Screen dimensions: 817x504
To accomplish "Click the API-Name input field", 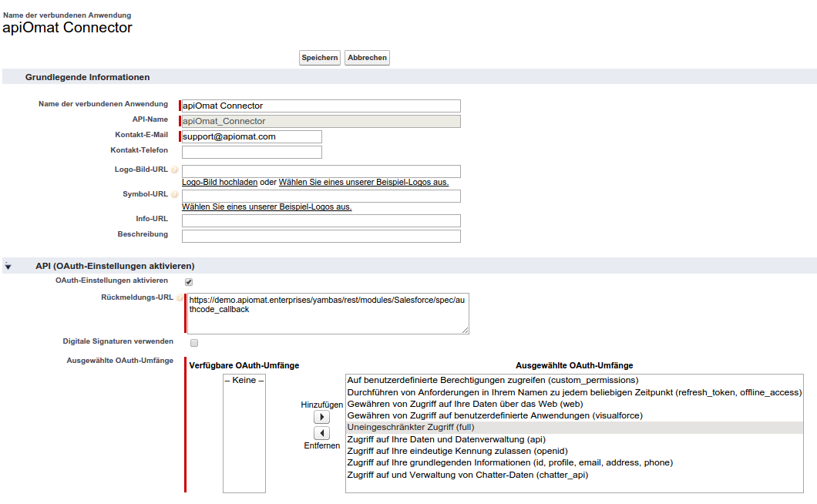I will 321,122.
